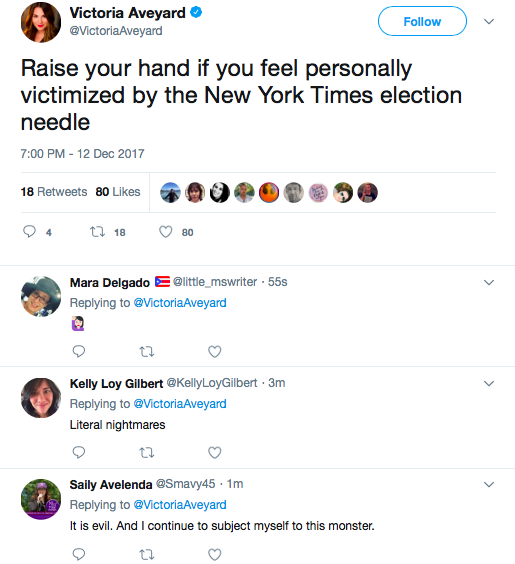Expand options chevron on Kelly Loy Gilbert's reply

(x=489, y=383)
